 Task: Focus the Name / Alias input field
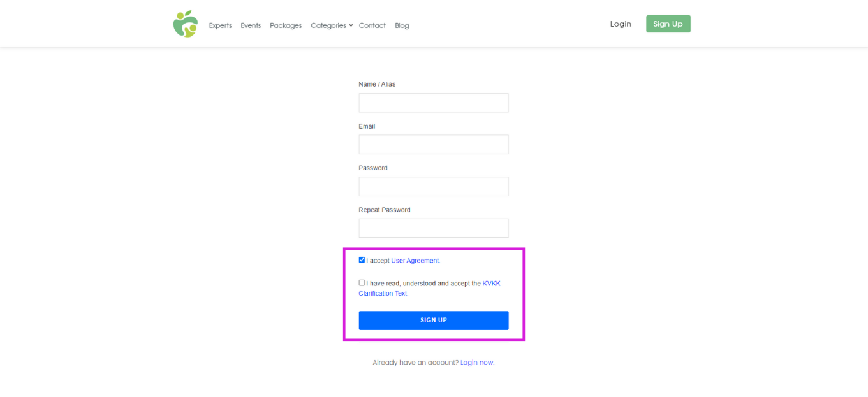click(x=434, y=103)
